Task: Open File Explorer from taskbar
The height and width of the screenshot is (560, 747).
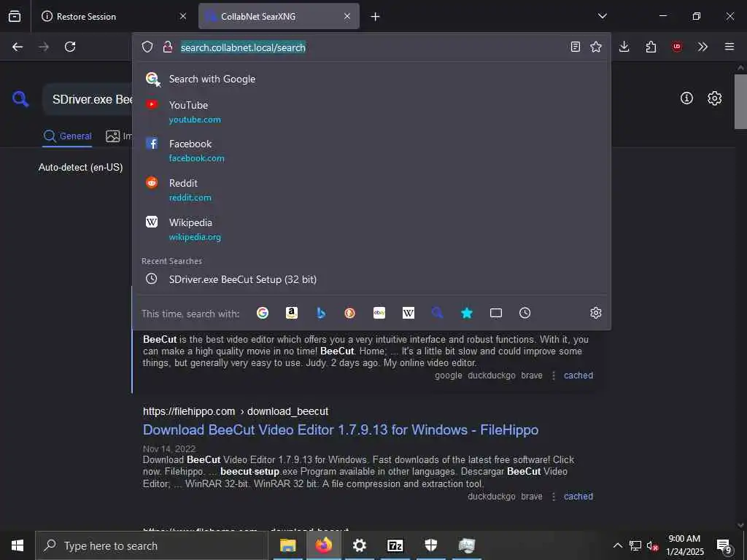Action: coord(287,545)
